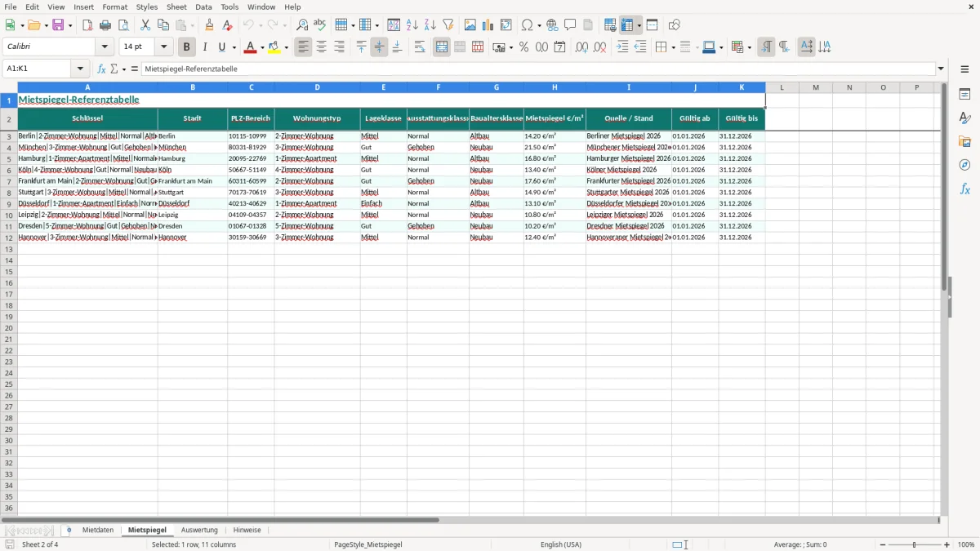
Task: Apply the red font color
Action: (250, 47)
